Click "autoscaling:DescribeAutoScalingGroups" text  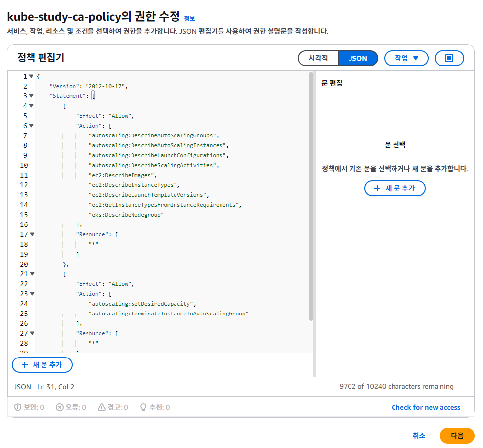(152, 135)
